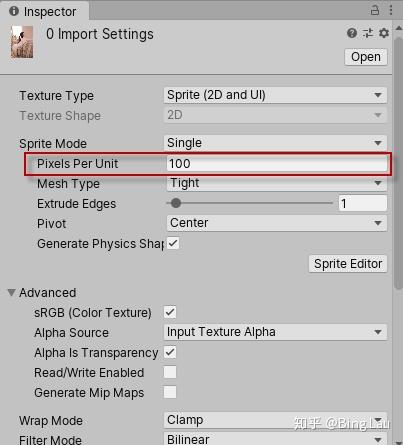
Task: Open the gear settings icon
Action: coord(384,33)
